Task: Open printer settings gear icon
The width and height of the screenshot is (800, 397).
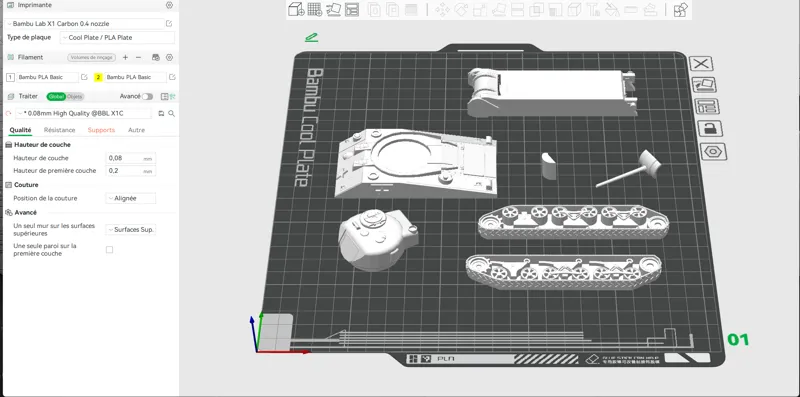Action: (169, 5)
